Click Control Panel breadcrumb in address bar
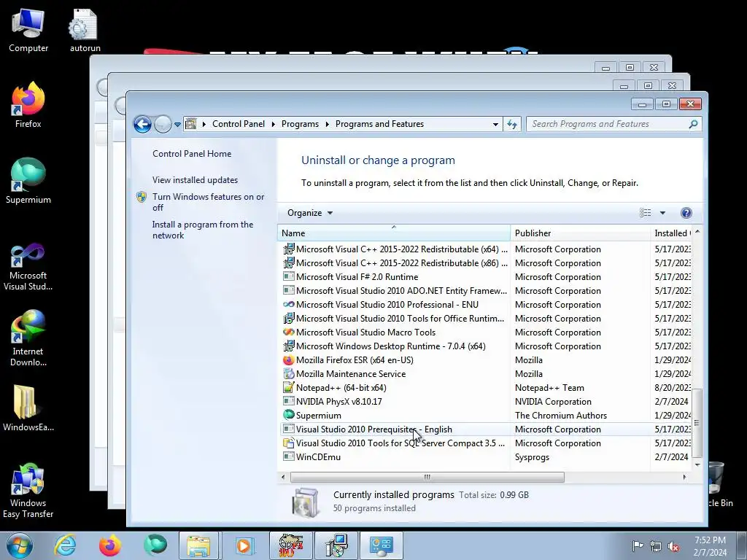 pos(239,124)
